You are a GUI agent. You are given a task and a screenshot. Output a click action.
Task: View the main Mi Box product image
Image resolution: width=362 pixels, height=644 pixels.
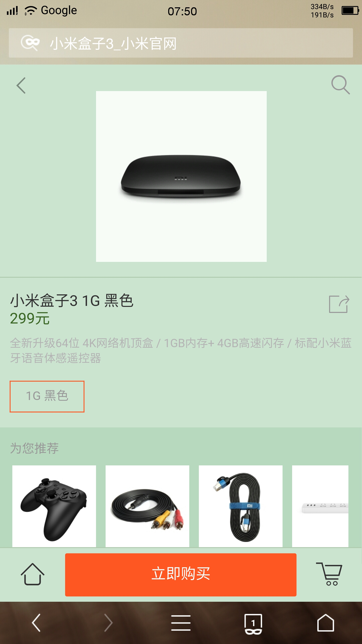pyautogui.click(x=181, y=176)
